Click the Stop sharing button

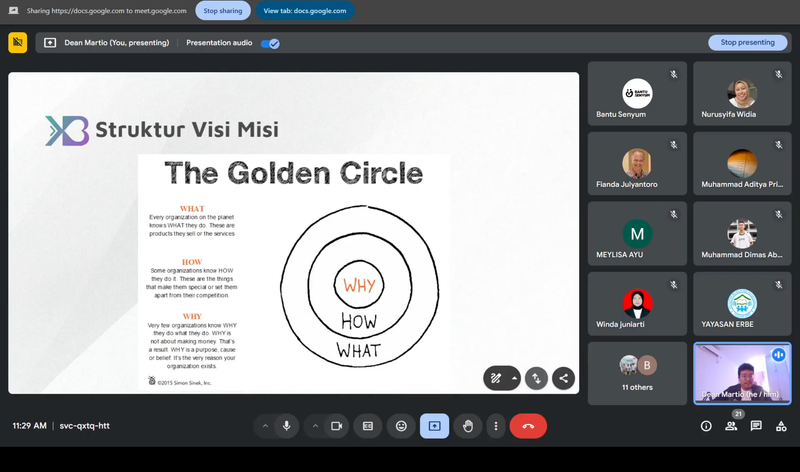pyautogui.click(x=223, y=11)
